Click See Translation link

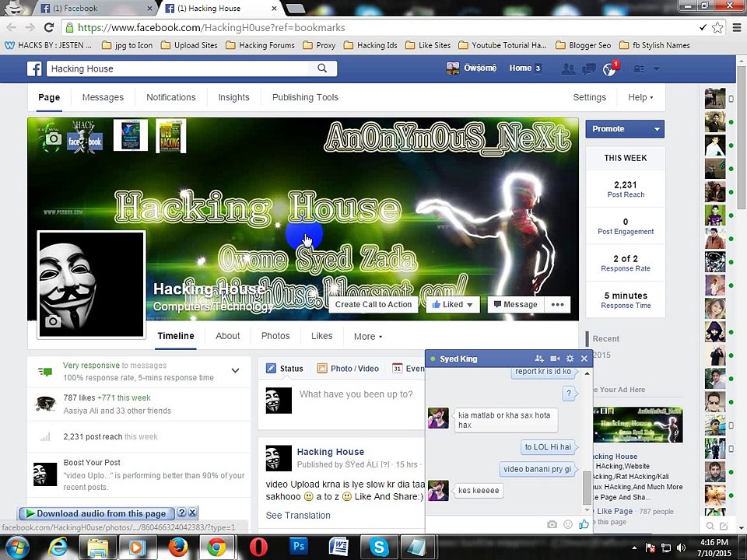pos(298,515)
